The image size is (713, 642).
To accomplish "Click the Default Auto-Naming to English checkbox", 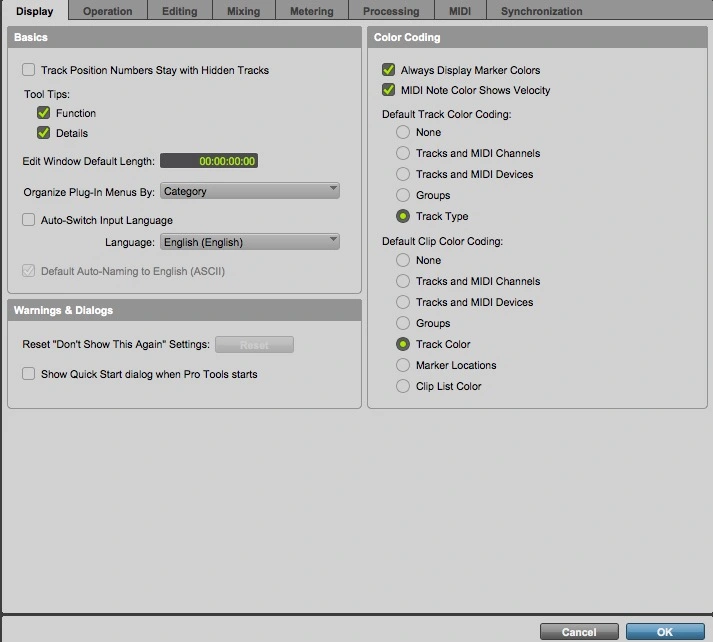I will pos(29,271).
